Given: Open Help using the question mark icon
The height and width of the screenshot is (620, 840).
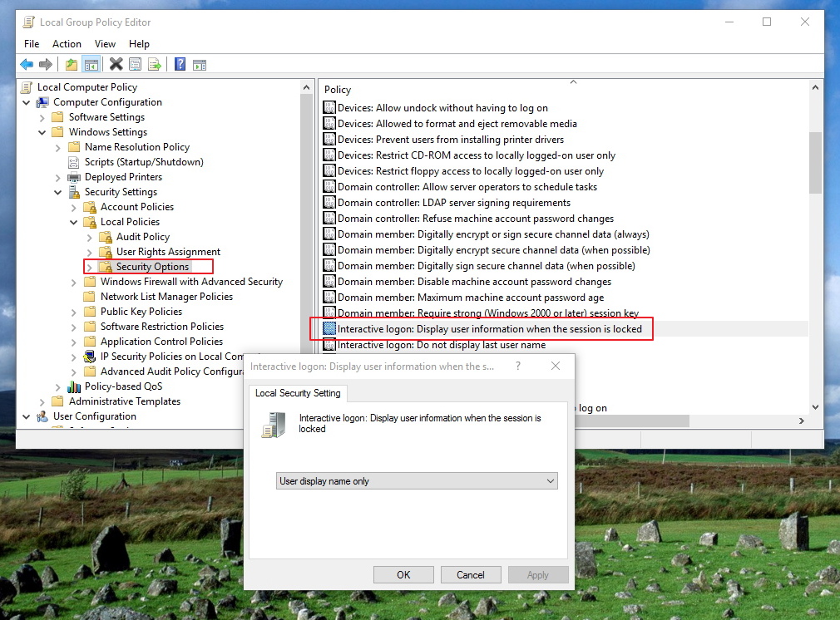Looking at the screenshot, I should tap(179, 64).
